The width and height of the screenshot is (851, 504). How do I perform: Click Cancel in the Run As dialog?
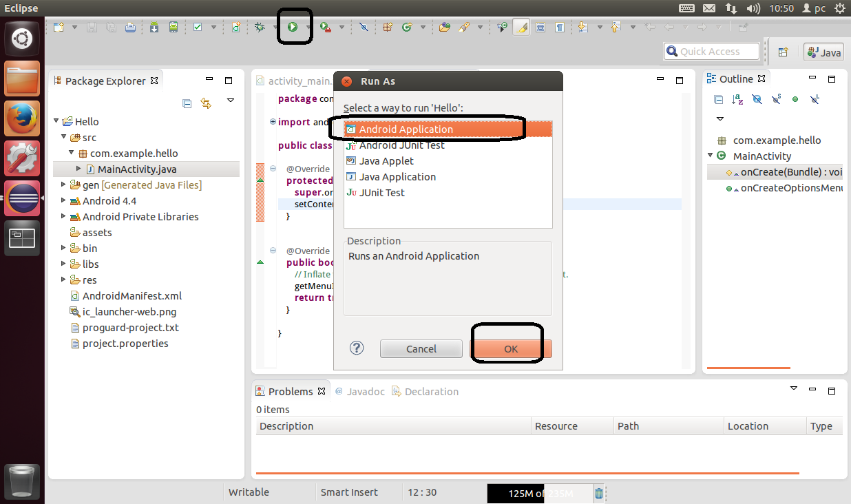pyautogui.click(x=421, y=348)
